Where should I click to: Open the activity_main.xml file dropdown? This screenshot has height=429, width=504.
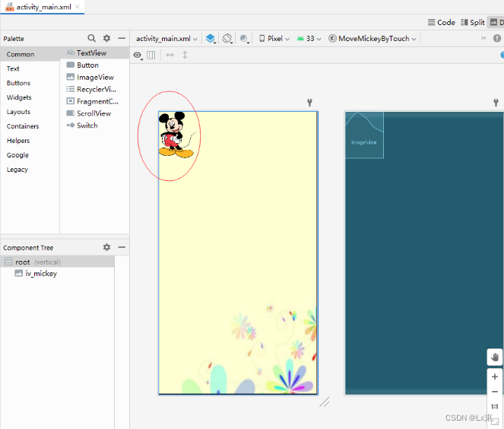(166, 39)
